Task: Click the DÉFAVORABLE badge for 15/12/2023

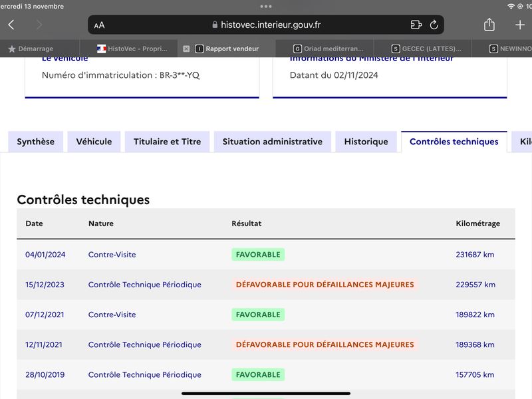Action: coord(325,285)
